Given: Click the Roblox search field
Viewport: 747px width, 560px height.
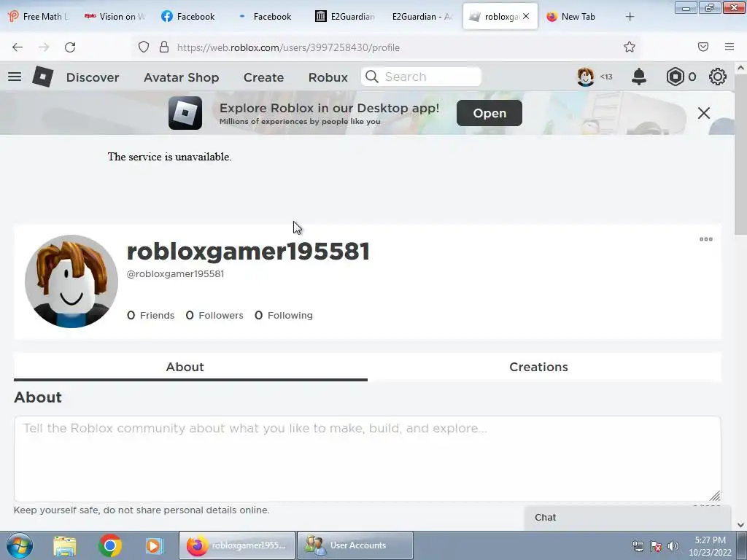Looking at the screenshot, I should tap(421, 77).
